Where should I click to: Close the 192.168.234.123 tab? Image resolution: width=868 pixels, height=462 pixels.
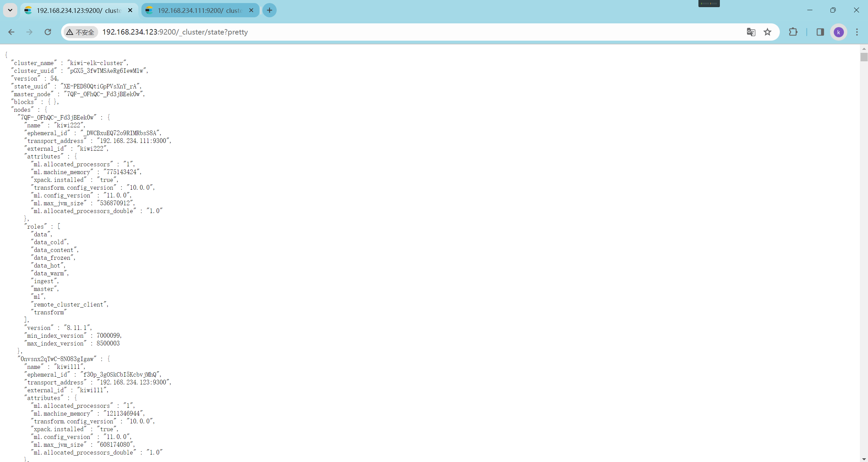[130, 10]
